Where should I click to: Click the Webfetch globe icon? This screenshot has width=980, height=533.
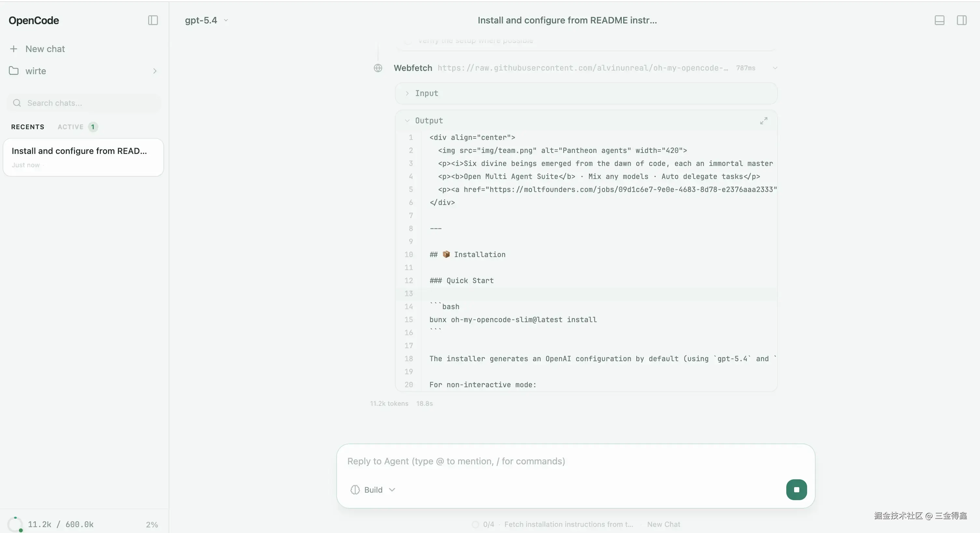tap(378, 68)
